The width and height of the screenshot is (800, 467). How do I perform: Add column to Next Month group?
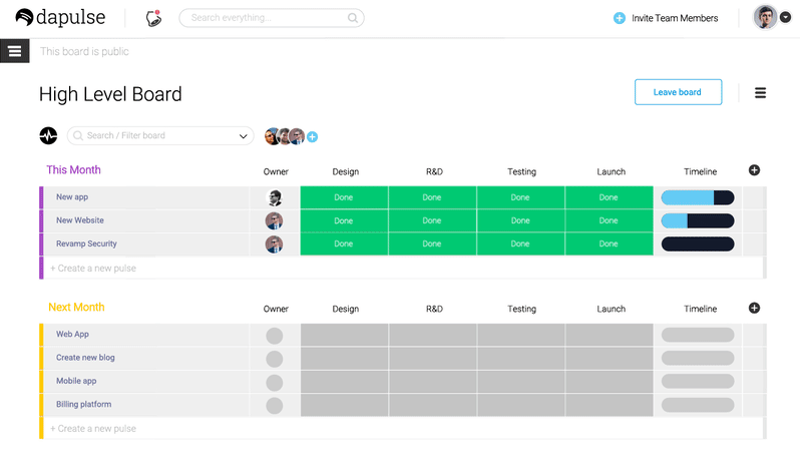pyautogui.click(x=754, y=308)
